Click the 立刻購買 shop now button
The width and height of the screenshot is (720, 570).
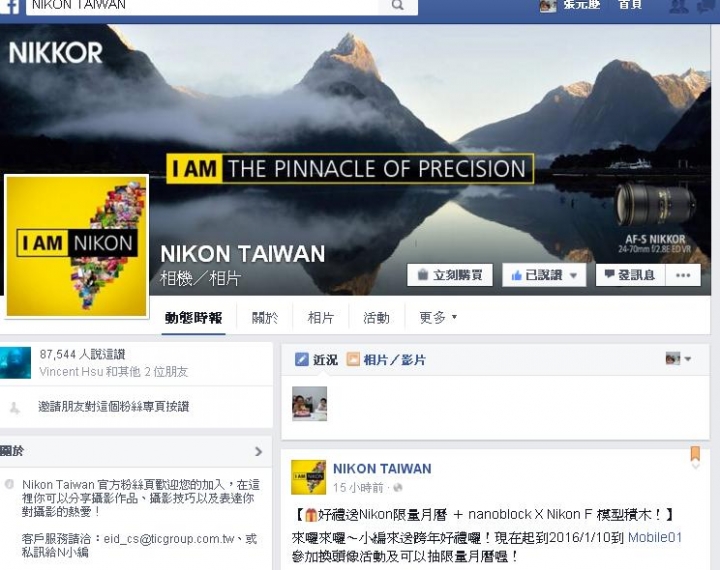tap(450, 275)
